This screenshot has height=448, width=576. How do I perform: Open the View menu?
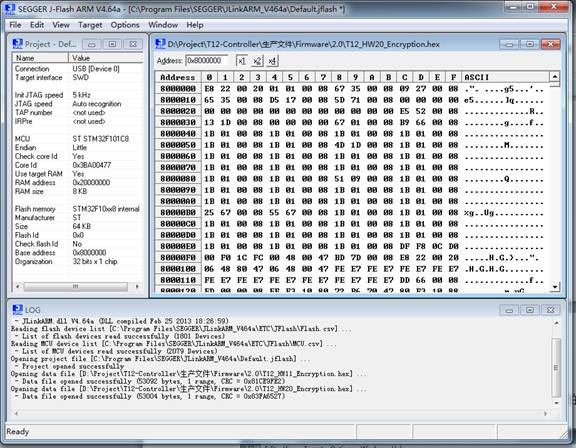(x=61, y=25)
